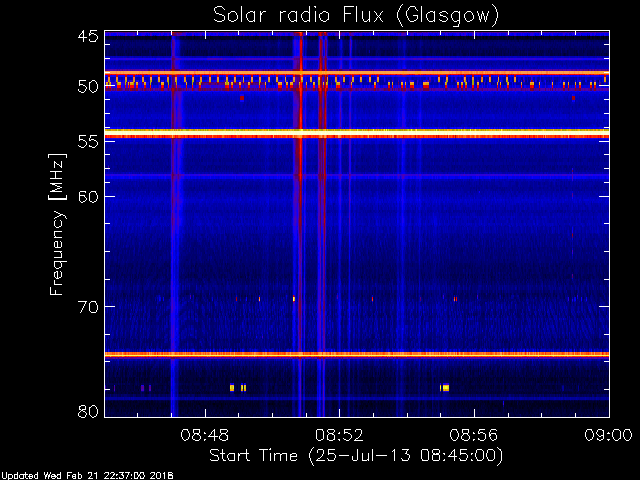Click the orange band just below 49 MHz
640x480 pixels.
(357, 73)
